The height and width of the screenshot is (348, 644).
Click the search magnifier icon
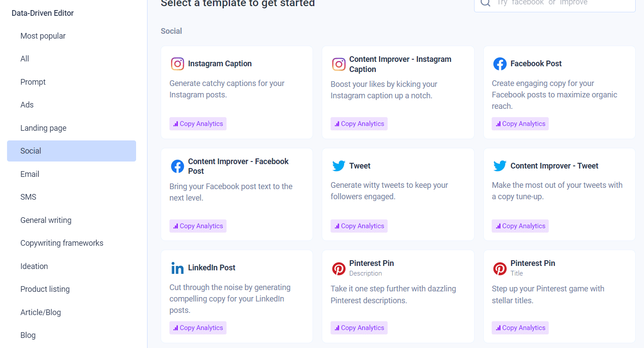coord(485,3)
